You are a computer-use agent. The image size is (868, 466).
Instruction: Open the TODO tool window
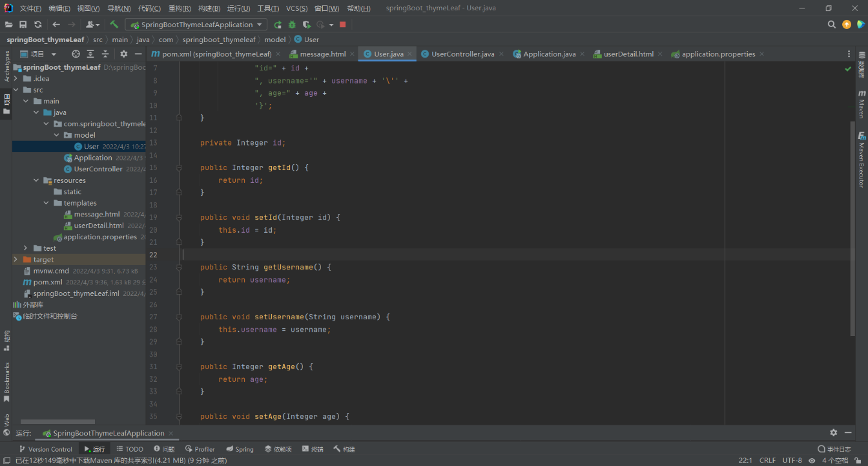pyautogui.click(x=130, y=449)
